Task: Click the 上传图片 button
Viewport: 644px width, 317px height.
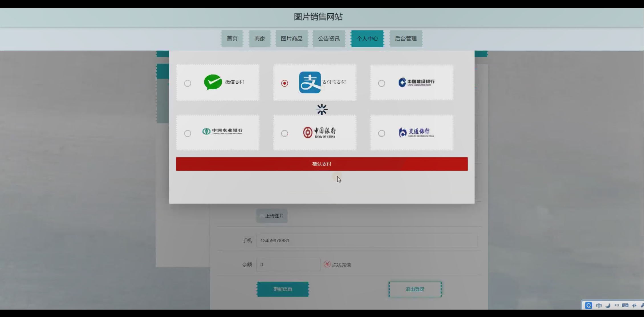Action: click(272, 216)
